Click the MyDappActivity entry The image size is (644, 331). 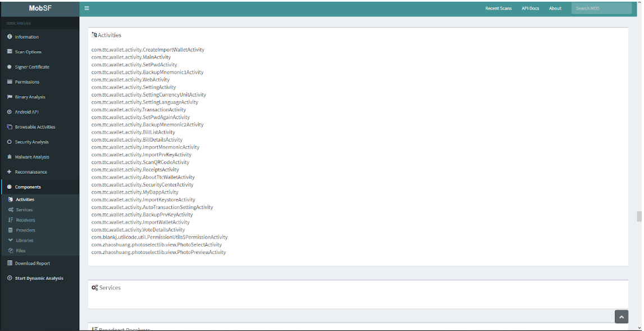click(x=135, y=192)
